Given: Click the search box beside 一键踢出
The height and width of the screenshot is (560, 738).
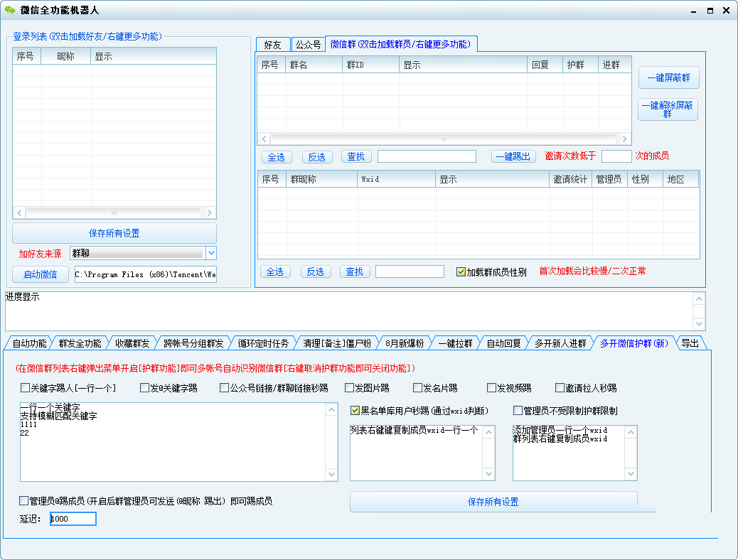Looking at the screenshot, I should coord(427,156).
